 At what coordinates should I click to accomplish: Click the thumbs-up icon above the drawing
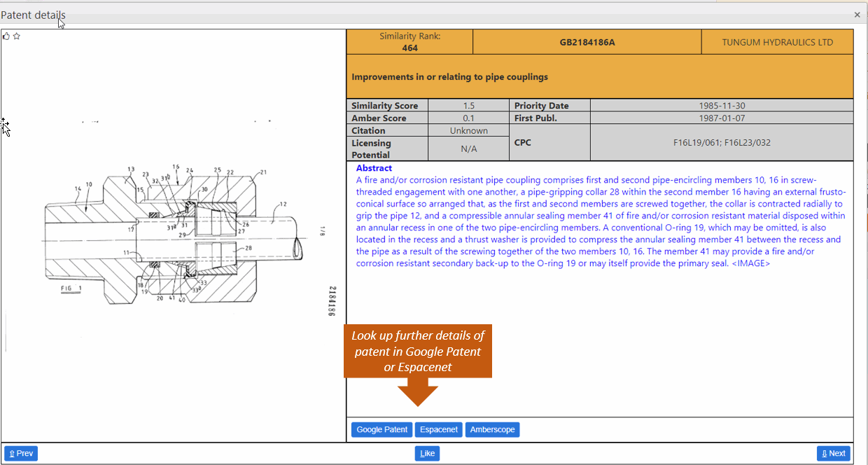pos(6,36)
